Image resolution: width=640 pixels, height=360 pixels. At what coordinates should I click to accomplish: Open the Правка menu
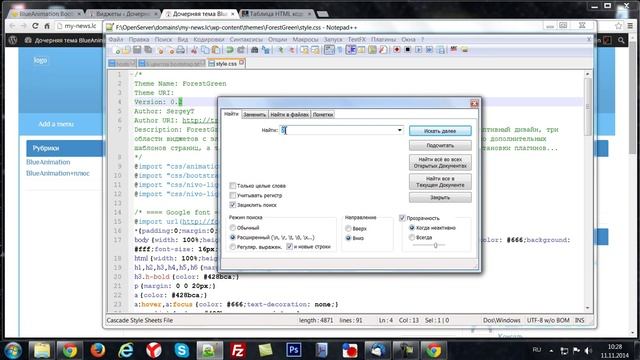(x=139, y=39)
